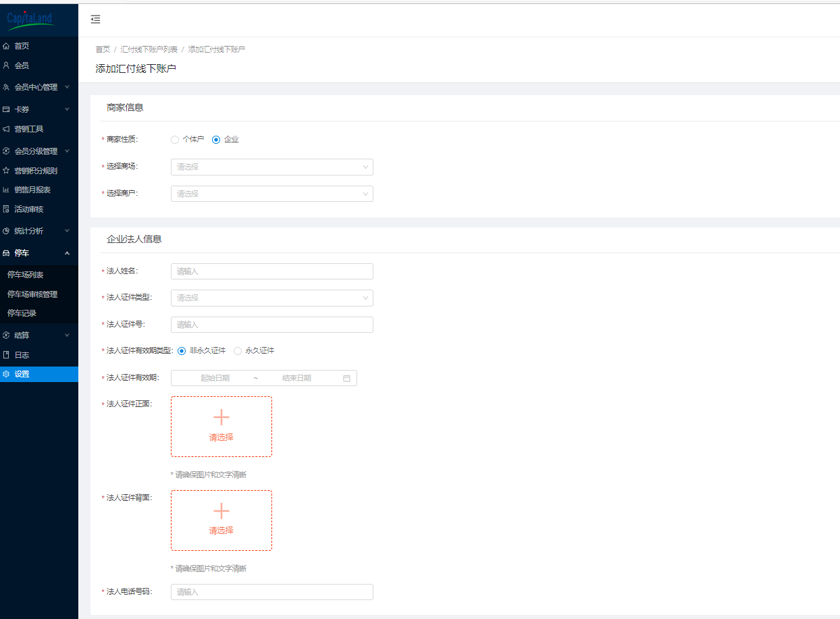Choose the 永久证件 radio option

tap(238, 351)
